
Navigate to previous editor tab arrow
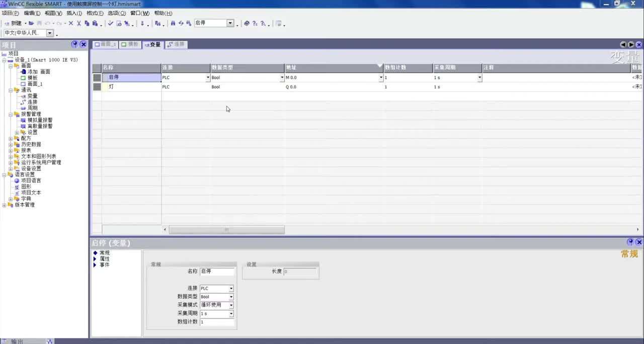[x=623, y=44]
